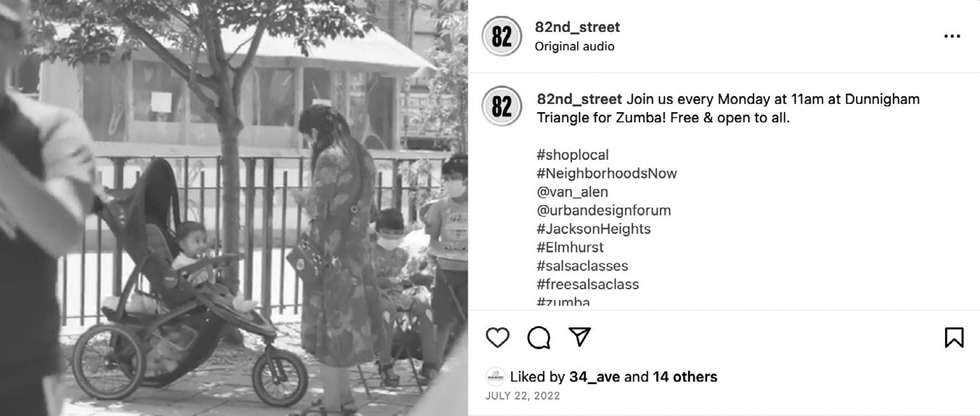Click the 82 profile avatar in the header
The image size is (980, 416).
[x=501, y=36]
